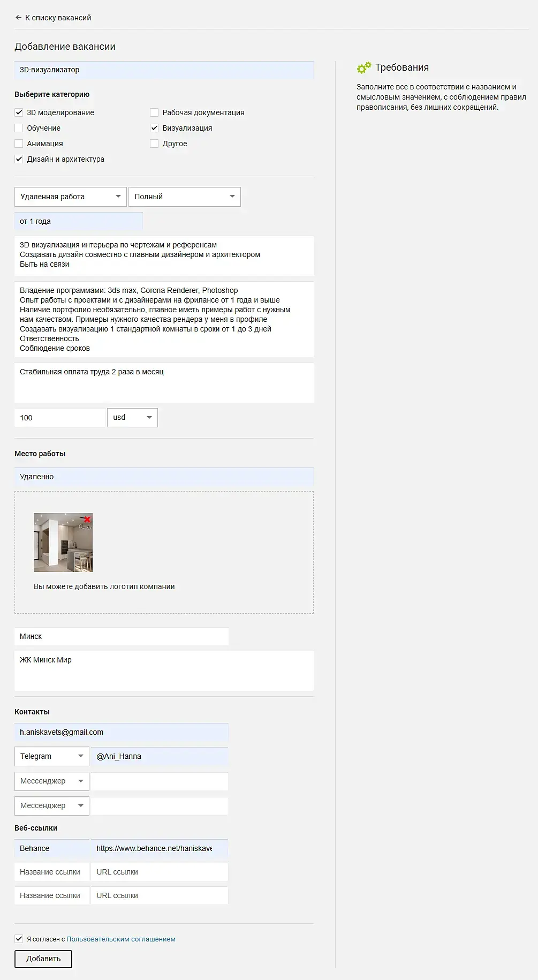Click the third Название ссылки field
538x980 pixels.
[x=52, y=895]
